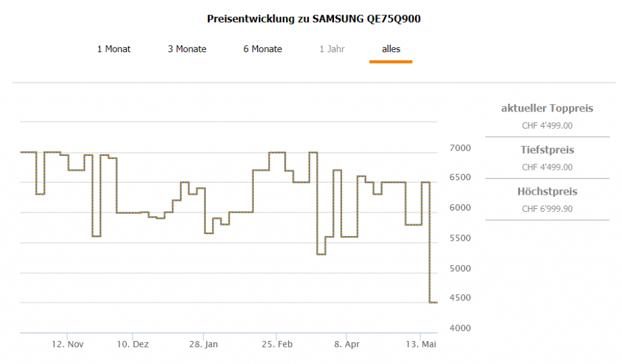Viewport: 622px width, 364px height.
Task: Select the "1 Monat" time range tab
Action: (x=114, y=49)
